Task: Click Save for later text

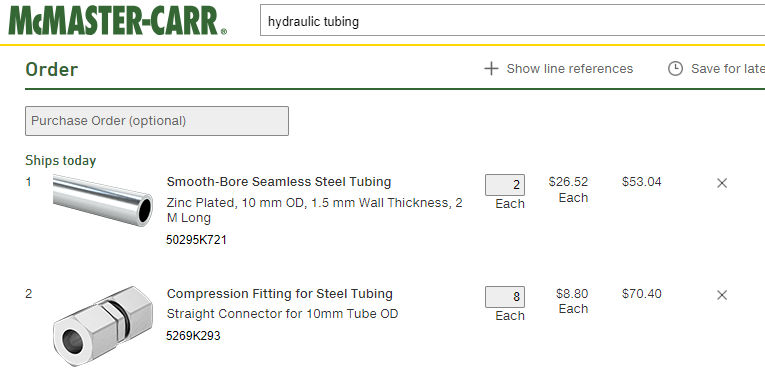Action: coord(728,69)
